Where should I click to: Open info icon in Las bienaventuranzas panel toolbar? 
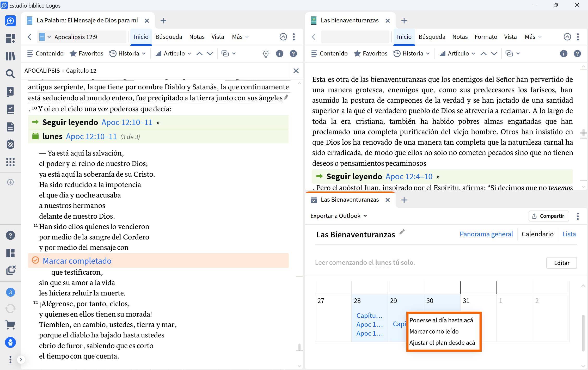click(563, 53)
